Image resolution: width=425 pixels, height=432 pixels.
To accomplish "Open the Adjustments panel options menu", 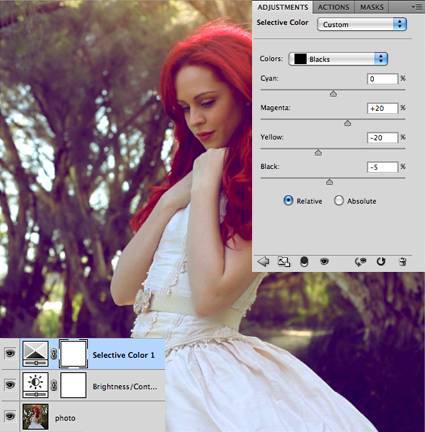I will [x=416, y=6].
